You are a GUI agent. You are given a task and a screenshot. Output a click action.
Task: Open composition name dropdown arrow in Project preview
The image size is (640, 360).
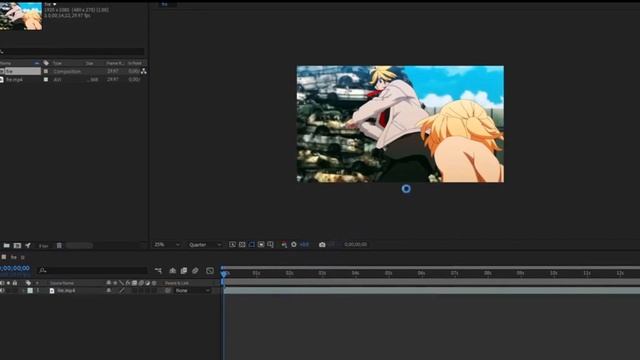(54, 4)
